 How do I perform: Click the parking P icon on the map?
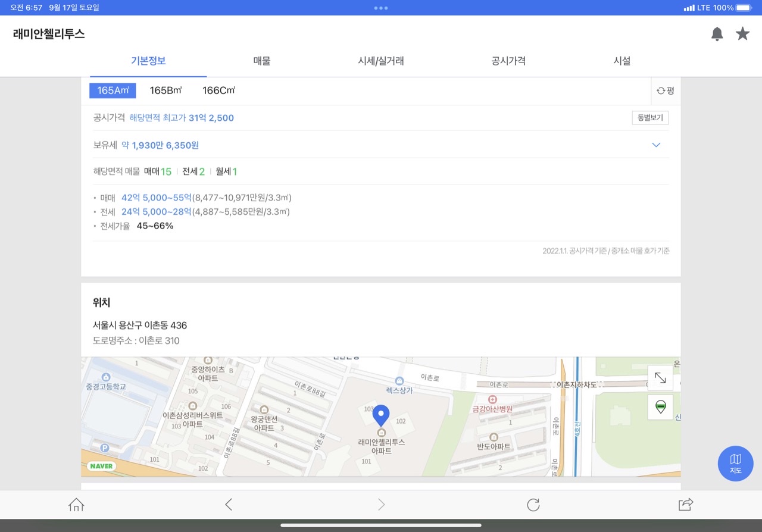point(105,448)
